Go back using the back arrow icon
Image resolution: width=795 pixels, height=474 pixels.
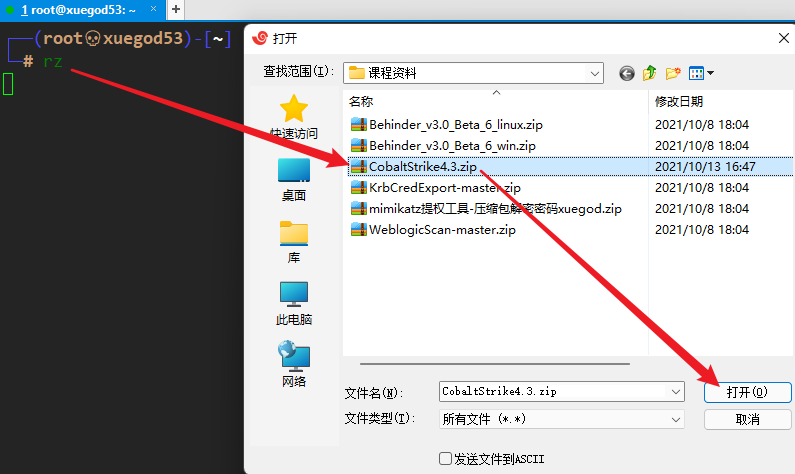tap(627, 74)
